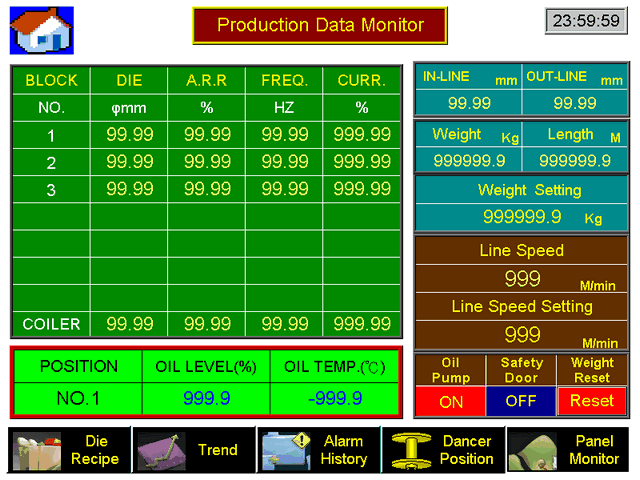640x480 pixels.
Task: Select block 2 FREQ. value
Action: point(284,161)
